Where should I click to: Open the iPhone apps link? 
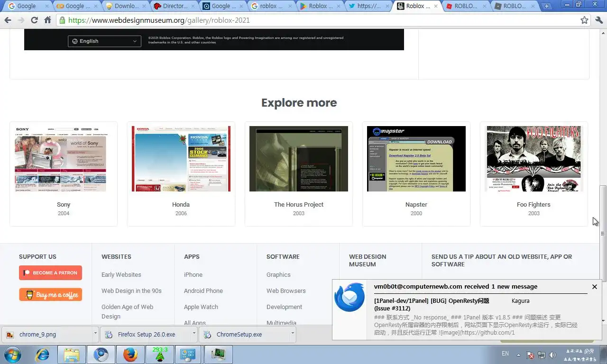193,275
